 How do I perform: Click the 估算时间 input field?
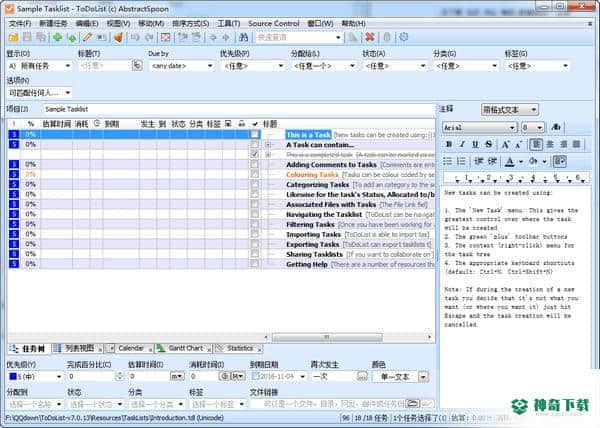(x=148, y=376)
